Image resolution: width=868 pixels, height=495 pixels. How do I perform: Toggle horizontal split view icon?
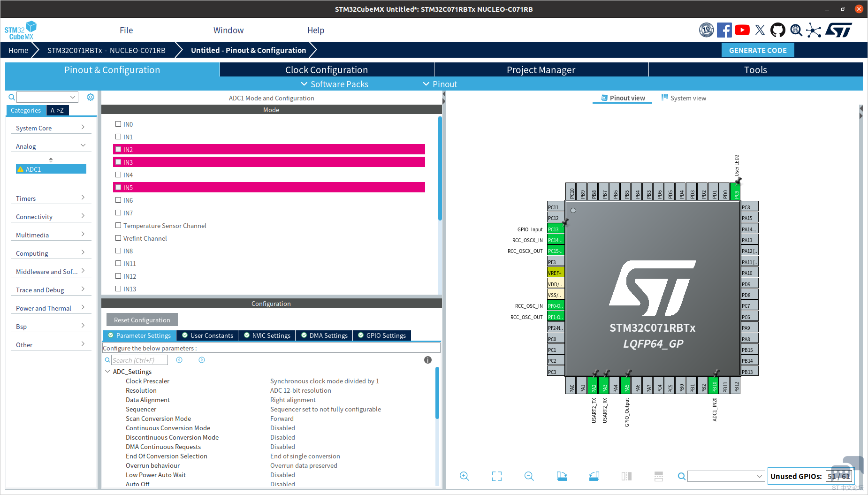pos(659,476)
